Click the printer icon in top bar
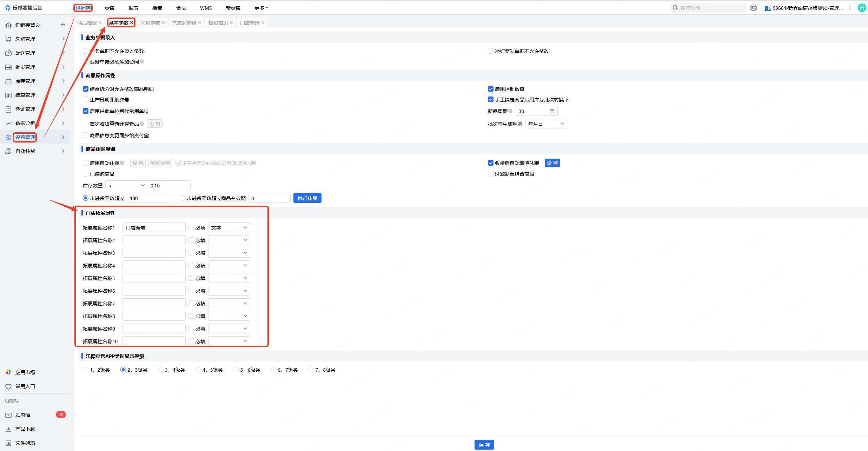Screen dimensions: 868x451 pyautogui.click(x=753, y=8)
